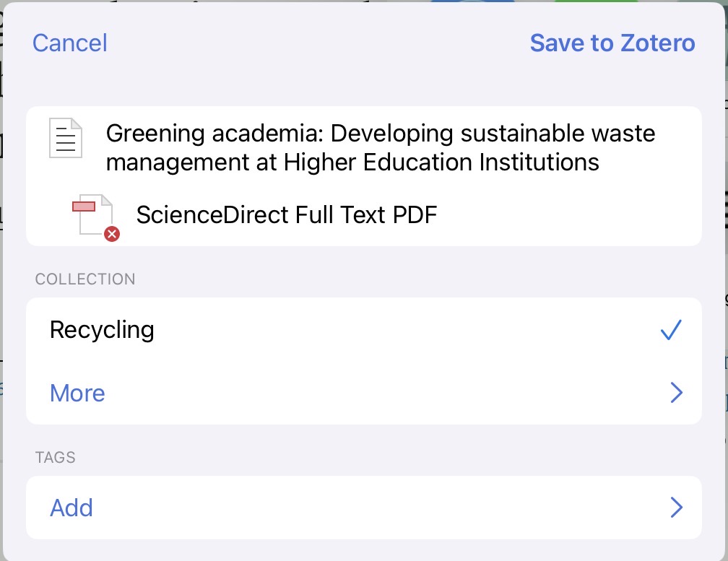Open the More collections list
This screenshot has width=728, height=561.
[77, 393]
